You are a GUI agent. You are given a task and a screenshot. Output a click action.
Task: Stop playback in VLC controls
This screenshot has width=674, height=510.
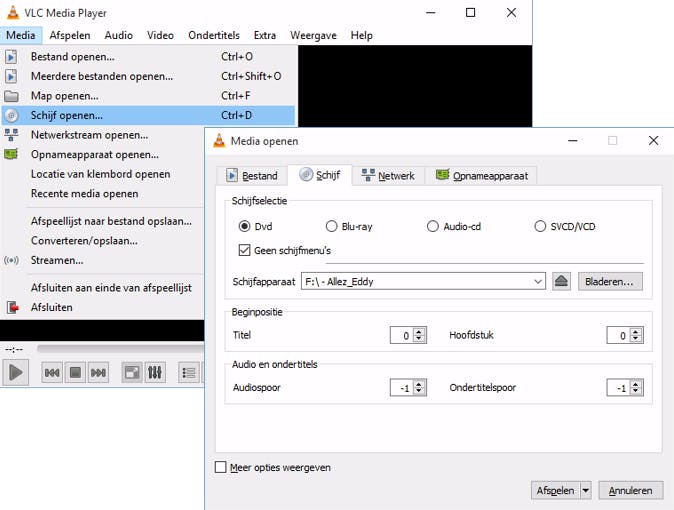coord(75,372)
